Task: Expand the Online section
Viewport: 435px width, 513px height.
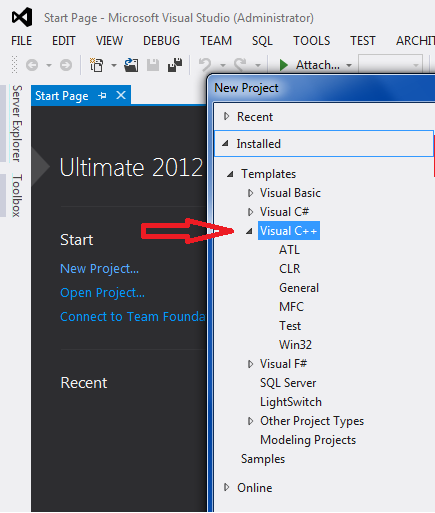Action: pyautogui.click(x=227, y=488)
